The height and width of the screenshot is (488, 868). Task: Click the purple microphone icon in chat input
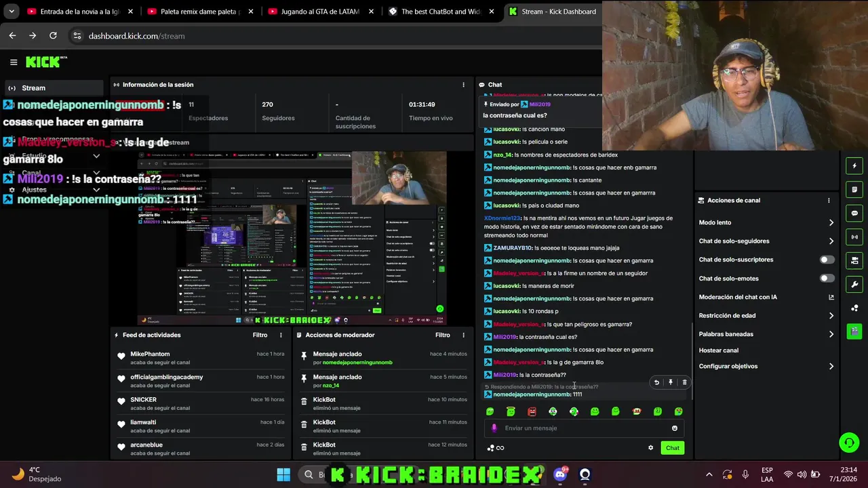(494, 428)
